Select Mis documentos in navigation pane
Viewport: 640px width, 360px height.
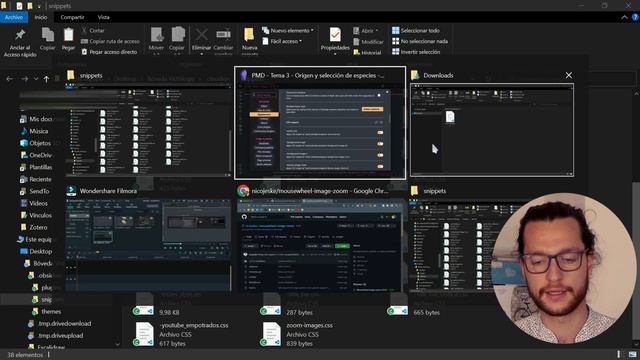click(x=36, y=119)
